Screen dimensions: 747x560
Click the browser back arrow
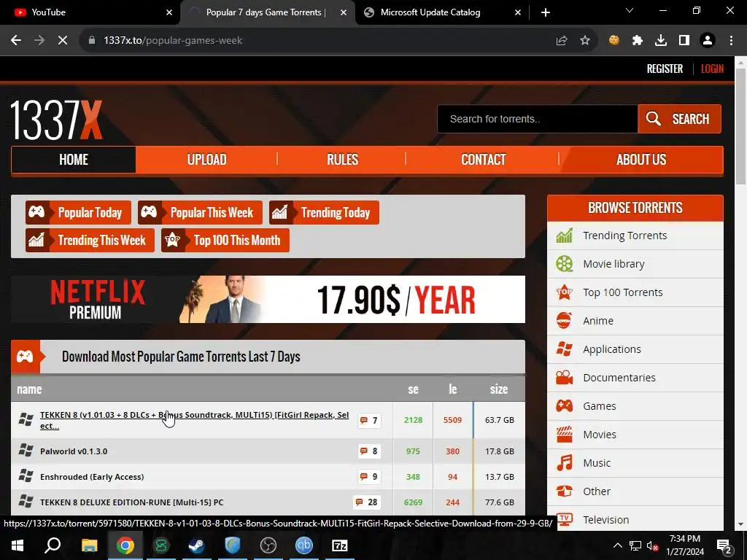click(16, 41)
